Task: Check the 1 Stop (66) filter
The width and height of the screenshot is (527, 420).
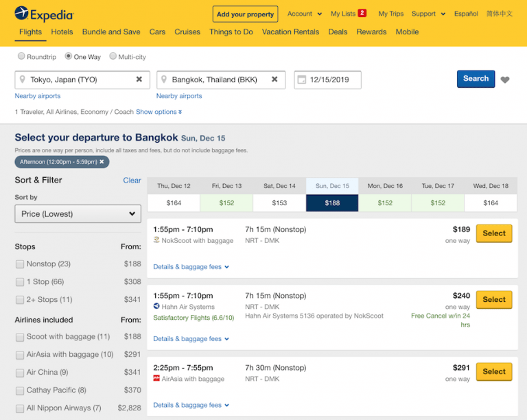Action: 20,282
